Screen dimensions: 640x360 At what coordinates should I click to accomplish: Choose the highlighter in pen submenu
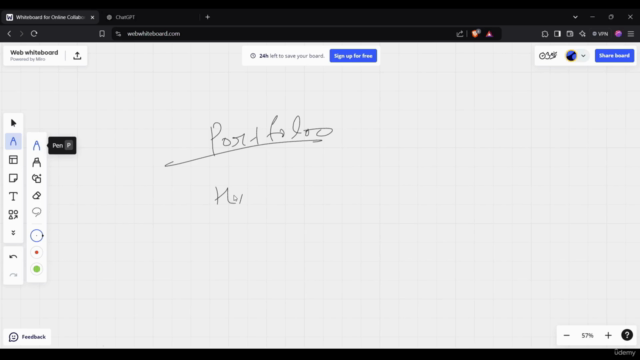pos(36,162)
